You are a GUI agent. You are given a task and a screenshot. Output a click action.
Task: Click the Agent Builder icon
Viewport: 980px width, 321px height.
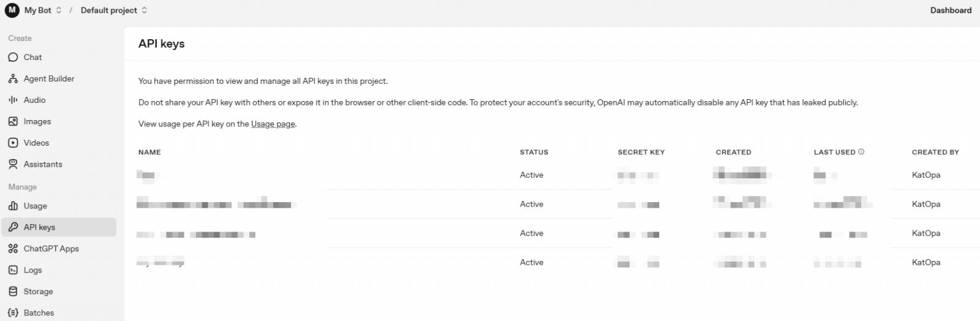(13, 78)
